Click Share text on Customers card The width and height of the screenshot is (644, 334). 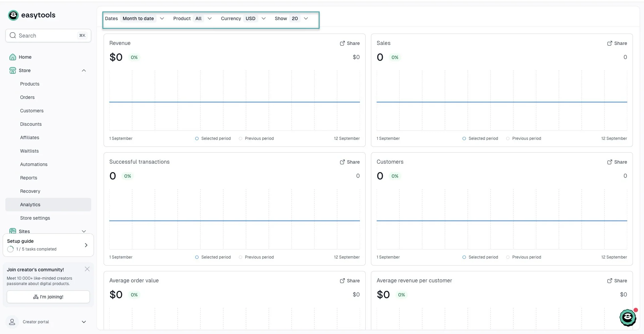tap(621, 162)
